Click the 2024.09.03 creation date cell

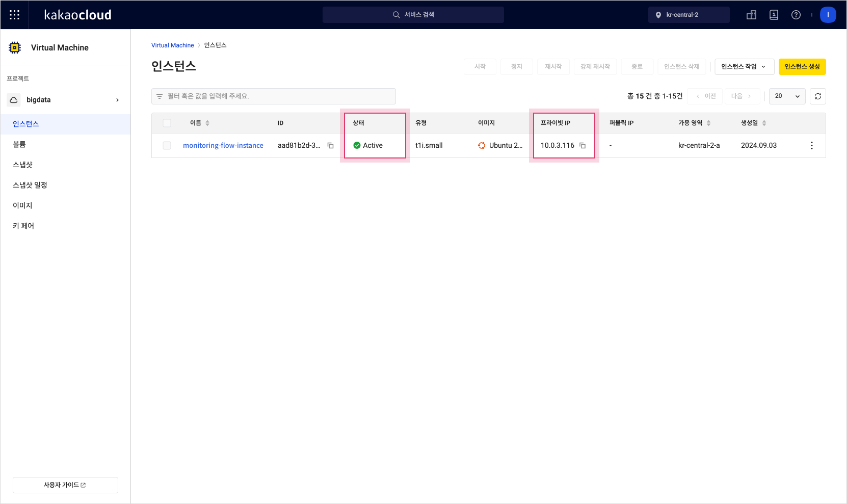(759, 146)
